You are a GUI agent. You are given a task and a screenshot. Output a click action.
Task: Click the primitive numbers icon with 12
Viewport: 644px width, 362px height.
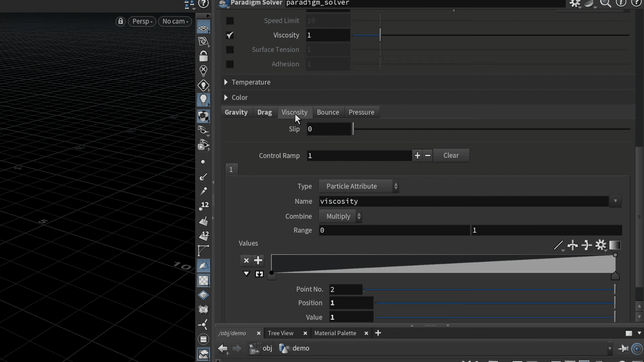click(203, 236)
